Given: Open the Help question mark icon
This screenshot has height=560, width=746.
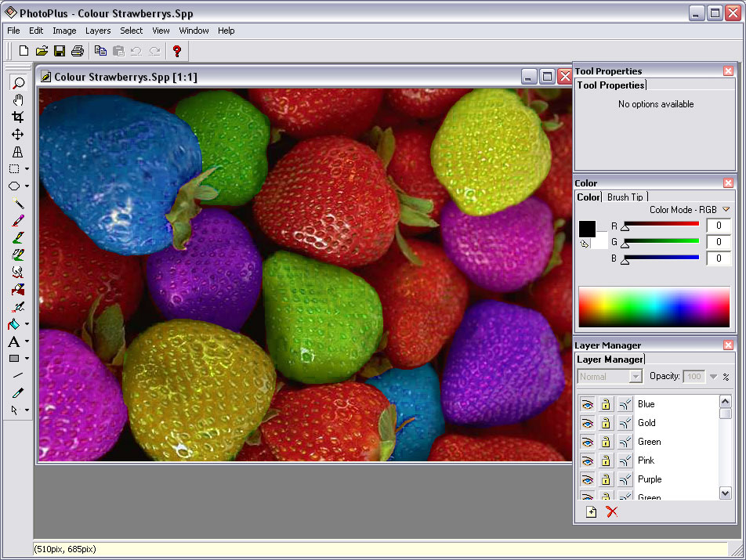Looking at the screenshot, I should [x=177, y=51].
